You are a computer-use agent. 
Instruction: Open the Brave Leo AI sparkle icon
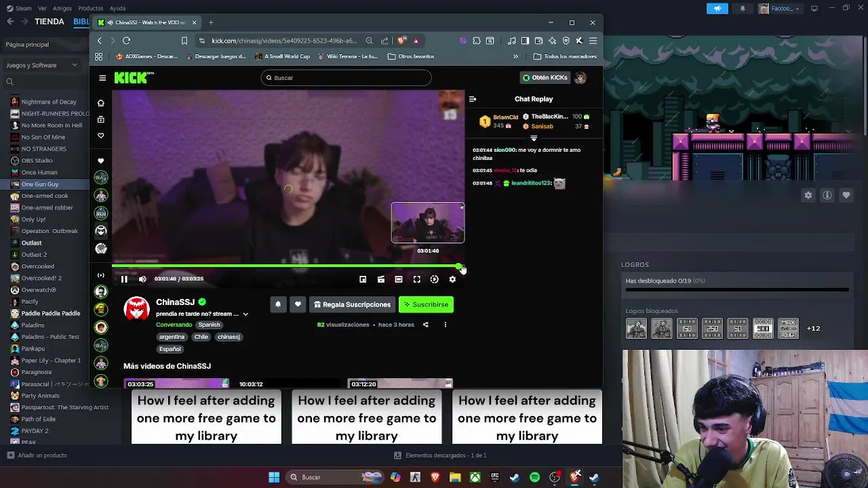552,41
